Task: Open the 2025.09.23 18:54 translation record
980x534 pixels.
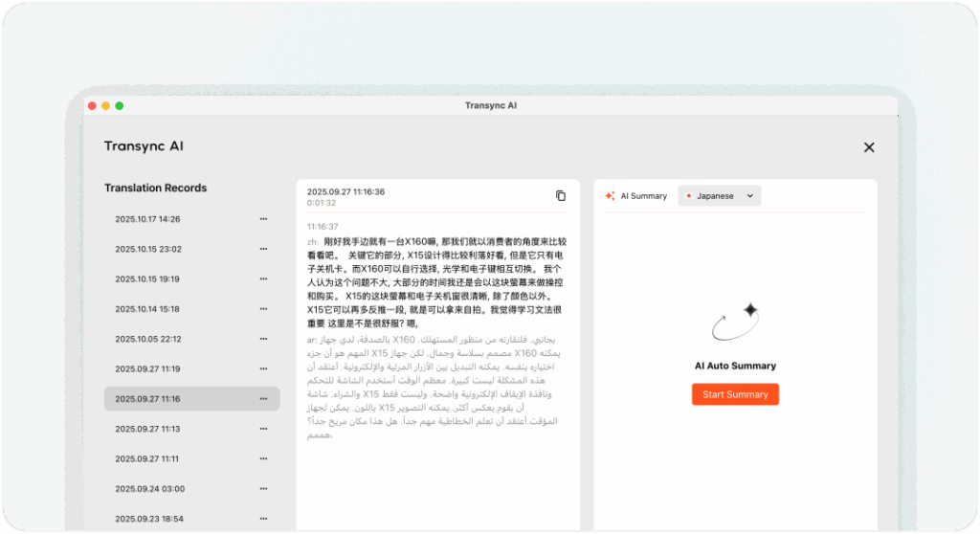Action: click(x=147, y=519)
